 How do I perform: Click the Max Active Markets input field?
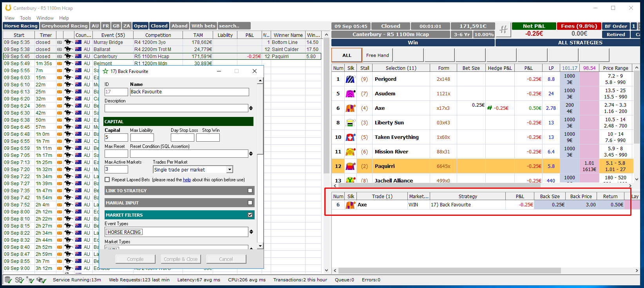[116, 169]
